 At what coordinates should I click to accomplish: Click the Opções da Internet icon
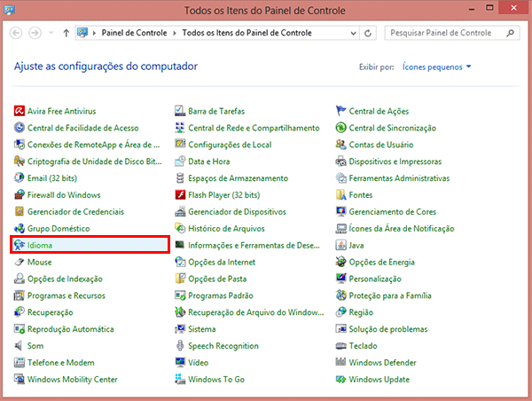180,262
